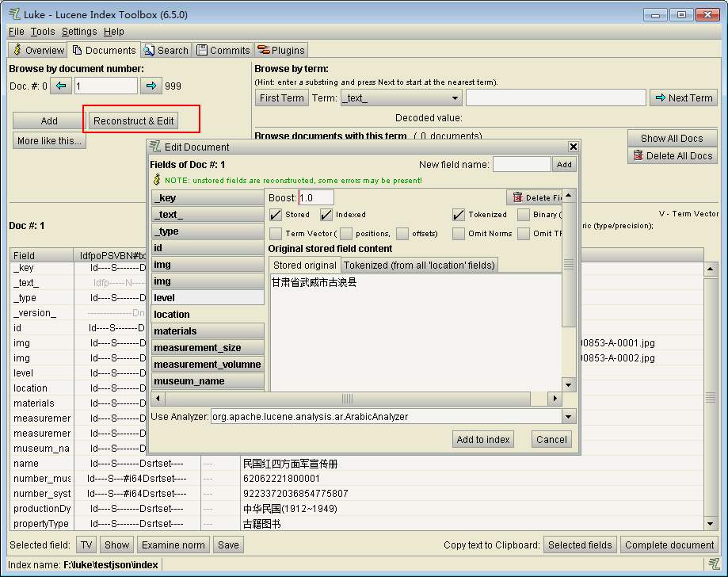
Task: Cancel the Edit Document dialog
Action: 551,439
